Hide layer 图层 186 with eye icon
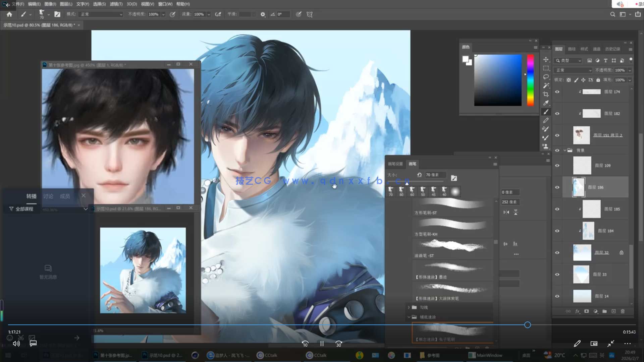This screenshot has height=362, width=644. tap(557, 187)
